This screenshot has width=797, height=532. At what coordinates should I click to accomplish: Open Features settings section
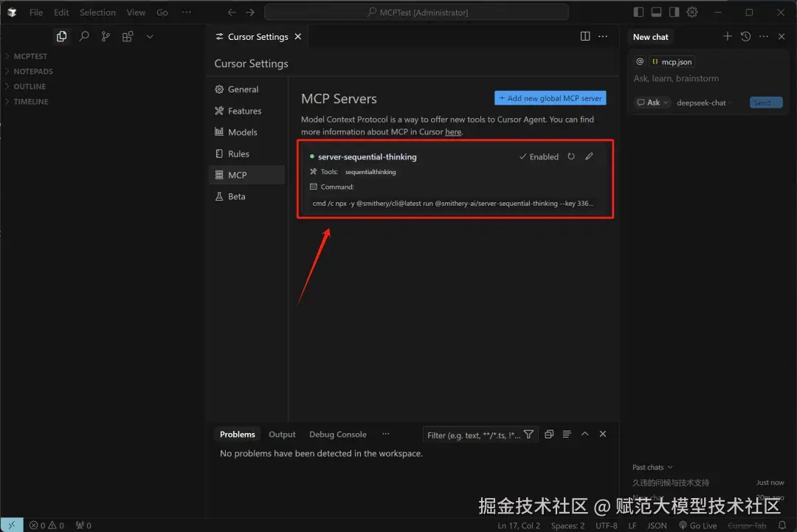click(x=247, y=111)
